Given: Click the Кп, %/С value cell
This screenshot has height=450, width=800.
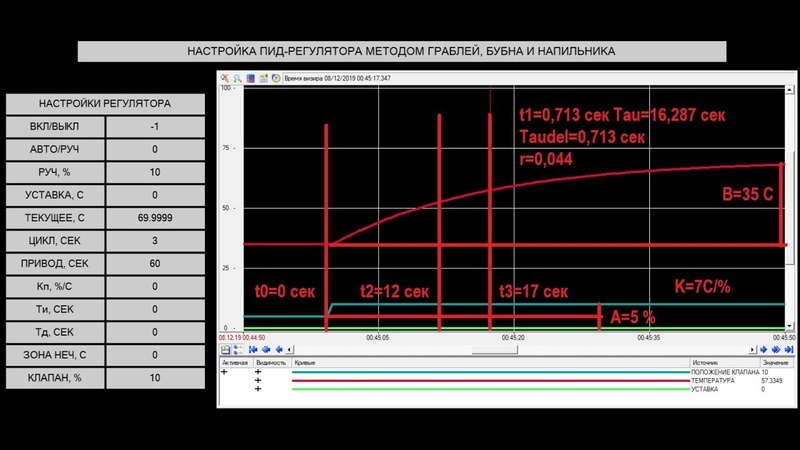Looking at the screenshot, I should click(155, 287).
